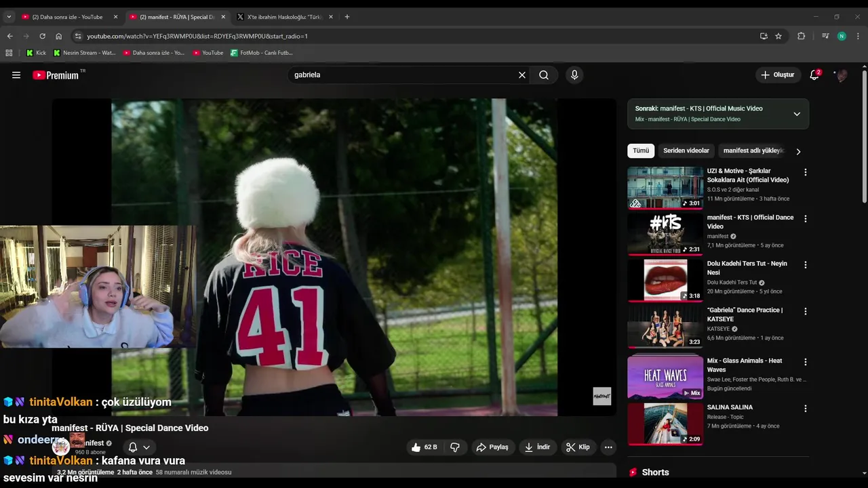Image resolution: width=868 pixels, height=488 pixels.
Task: Open a new browser tab
Action: (347, 17)
